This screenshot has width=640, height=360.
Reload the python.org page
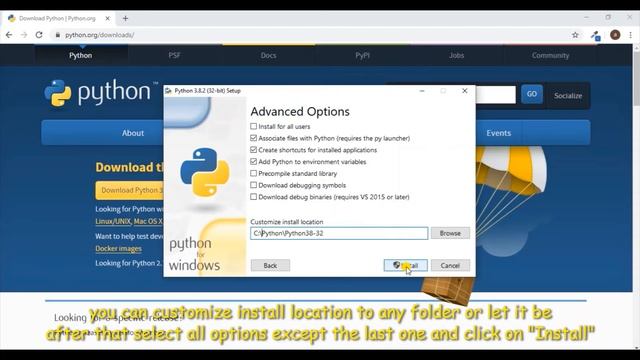[x=39, y=35]
